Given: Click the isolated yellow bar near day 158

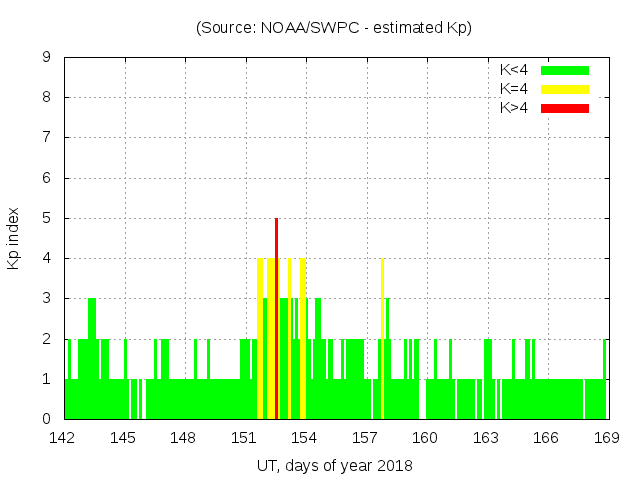Looking at the screenshot, I should [382, 338].
